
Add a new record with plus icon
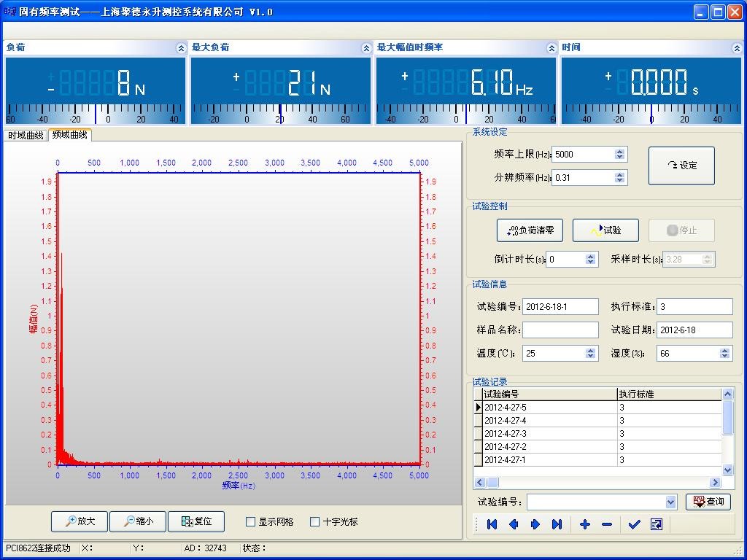pyautogui.click(x=585, y=524)
